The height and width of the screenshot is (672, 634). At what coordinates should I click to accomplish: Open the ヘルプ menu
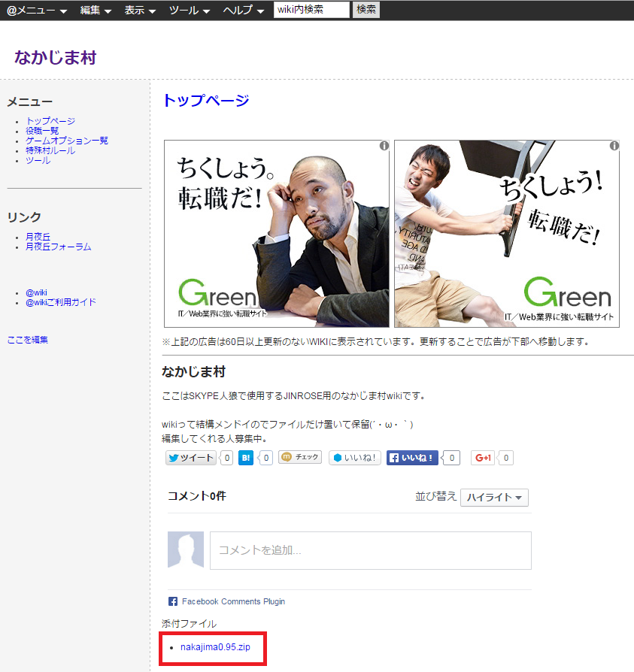[x=243, y=10]
